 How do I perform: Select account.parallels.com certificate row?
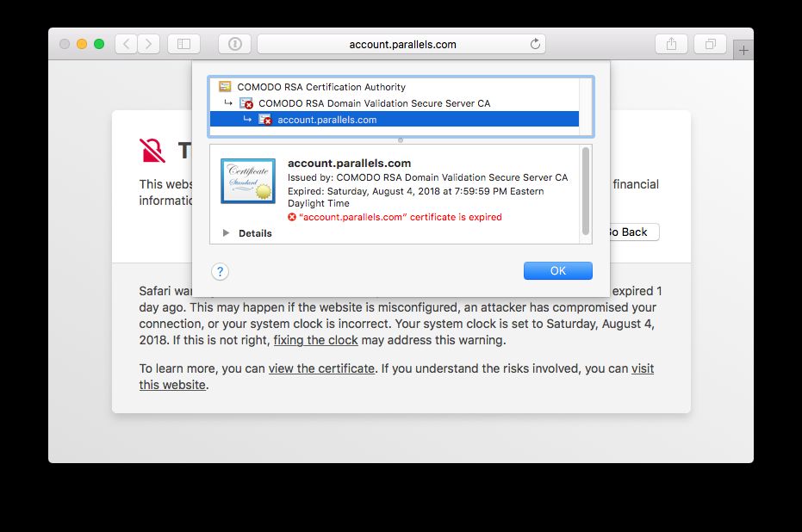coord(394,120)
